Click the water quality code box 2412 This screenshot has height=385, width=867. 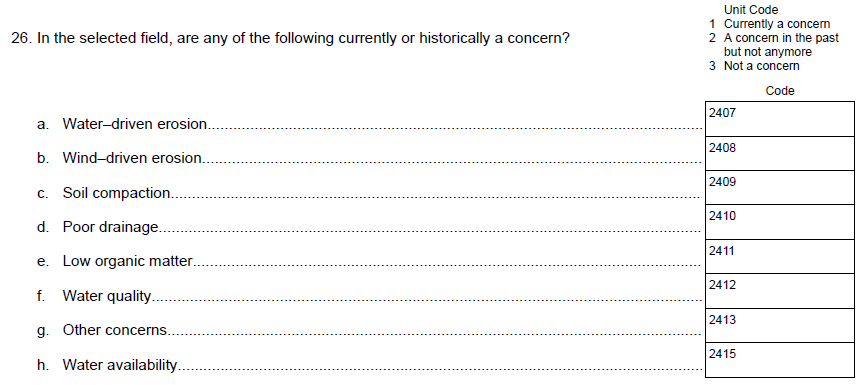pos(780,291)
